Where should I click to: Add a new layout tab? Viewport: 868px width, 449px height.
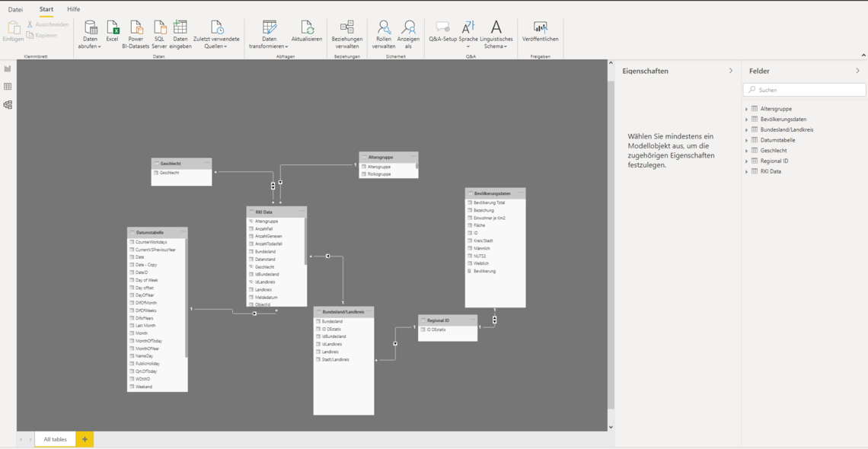click(x=85, y=439)
